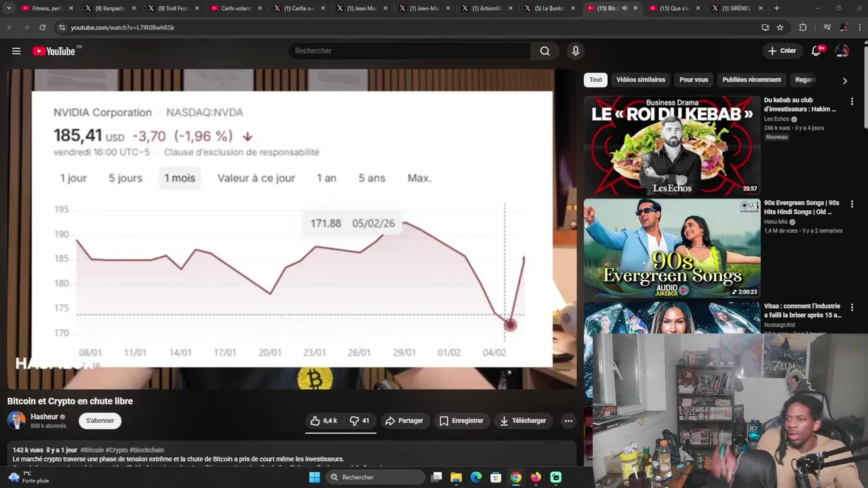Open File Explorer from the taskbar
Viewport: 868px width, 488px height.
pyautogui.click(x=456, y=477)
